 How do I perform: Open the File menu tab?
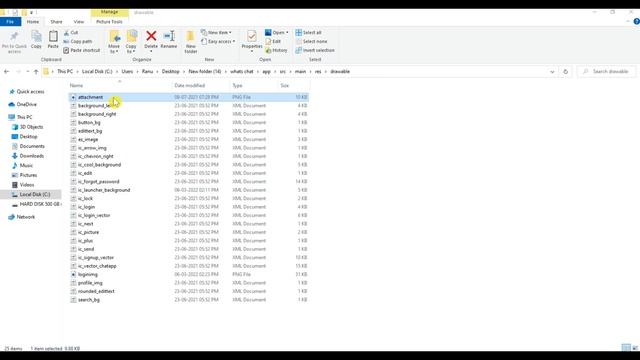(x=10, y=22)
